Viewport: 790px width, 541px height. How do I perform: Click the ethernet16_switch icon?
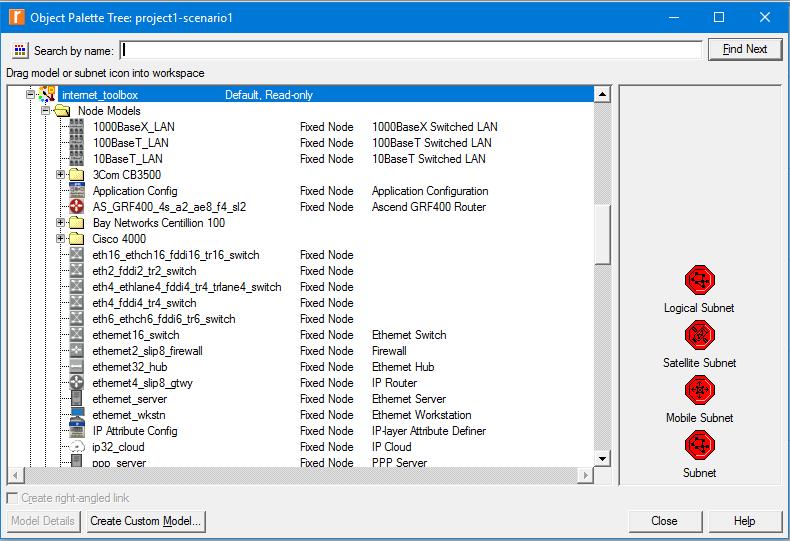77,334
